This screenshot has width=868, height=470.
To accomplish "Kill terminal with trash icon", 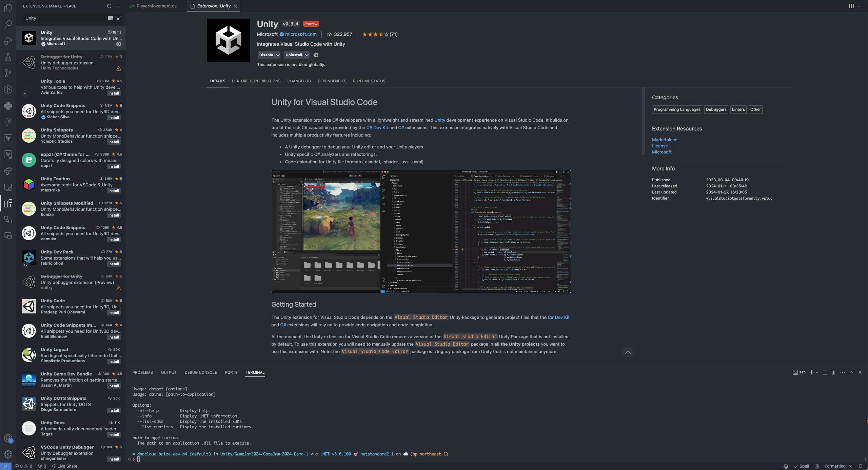I will 833,372.
